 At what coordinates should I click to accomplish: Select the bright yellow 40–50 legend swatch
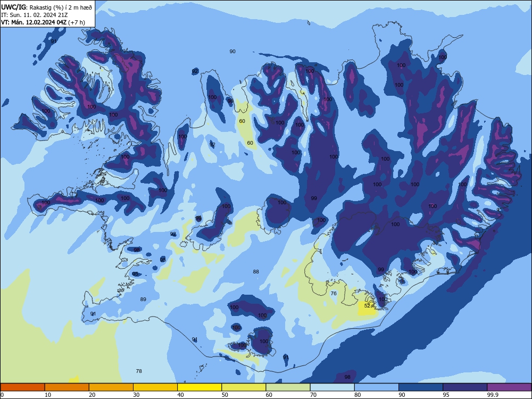[x=199, y=387]
